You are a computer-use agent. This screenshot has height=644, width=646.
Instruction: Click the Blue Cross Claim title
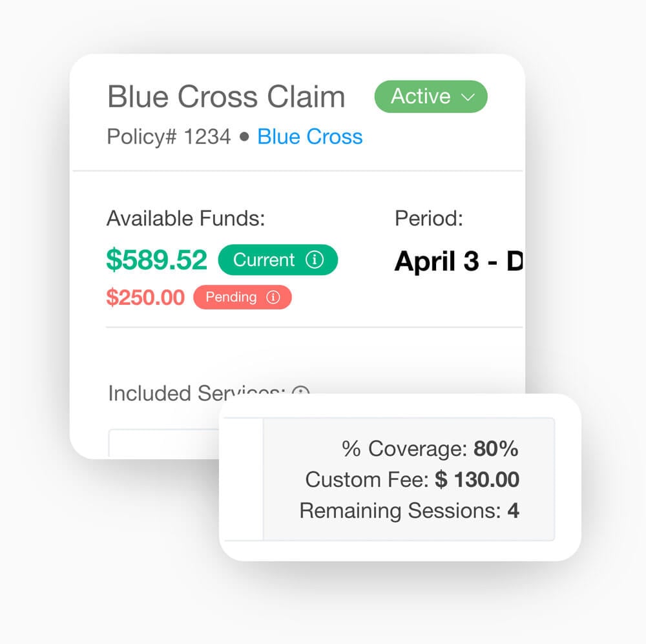(226, 97)
